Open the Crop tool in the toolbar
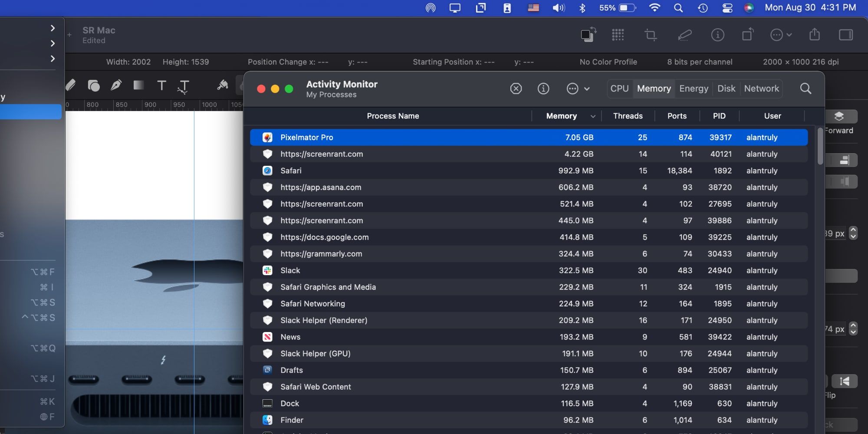868x434 pixels. point(650,35)
